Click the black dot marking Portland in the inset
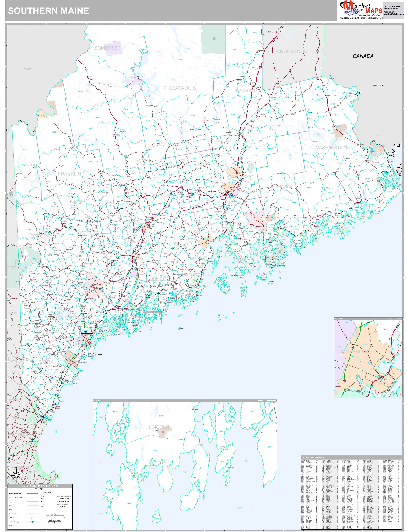Viewport: 407px width, 532px height. point(388,360)
